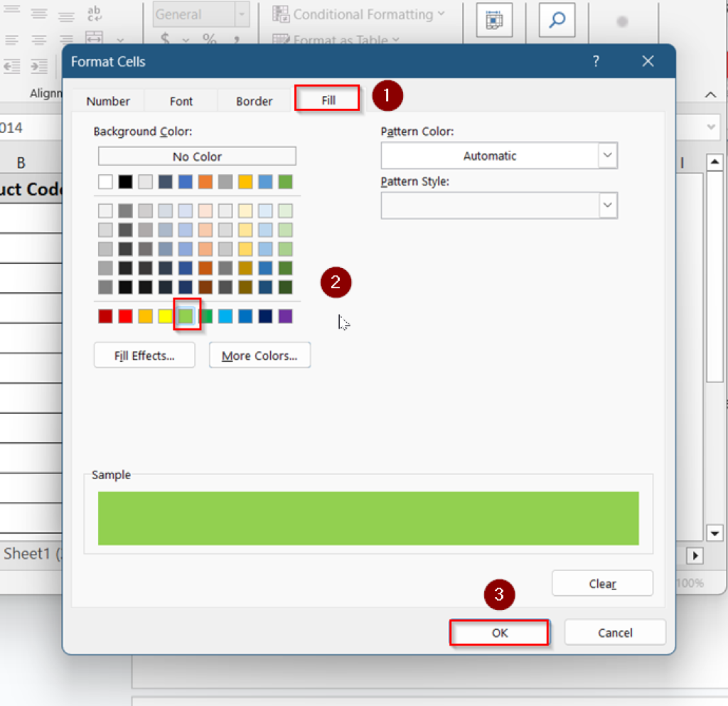The height and width of the screenshot is (706, 728).
Task: Open the Fill Effects dialog
Action: 144,355
